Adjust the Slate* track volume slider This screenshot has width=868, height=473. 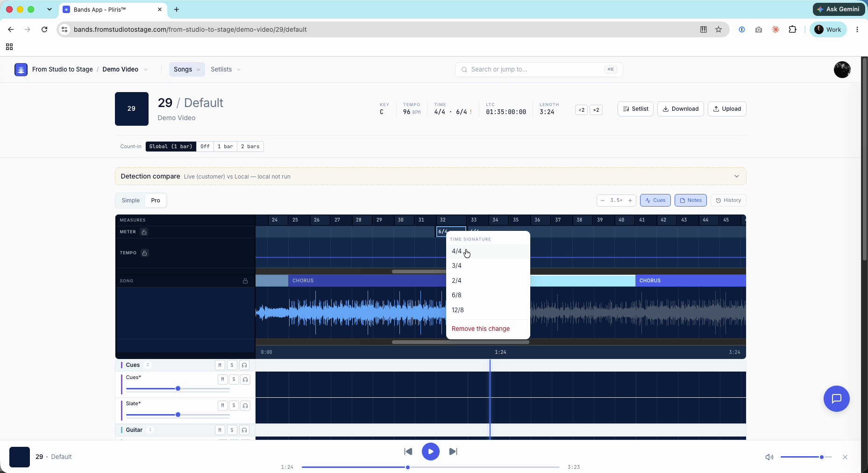coord(178,415)
